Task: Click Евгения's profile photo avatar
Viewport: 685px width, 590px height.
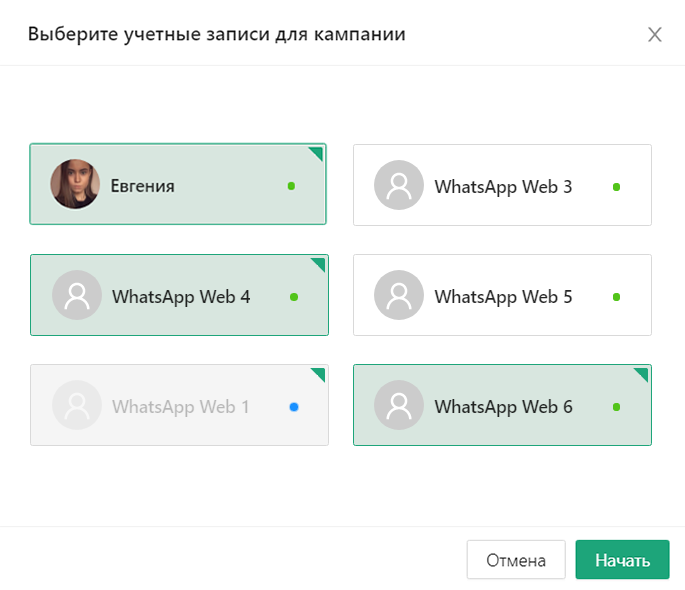Action: tap(76, 185)
